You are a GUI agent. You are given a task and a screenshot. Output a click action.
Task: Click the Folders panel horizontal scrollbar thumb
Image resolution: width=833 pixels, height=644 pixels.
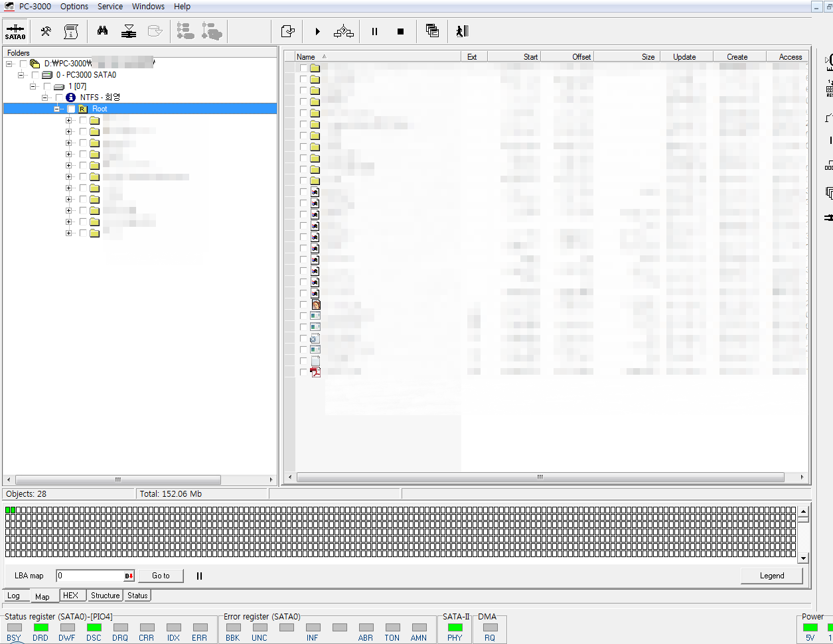click(118, 480)
